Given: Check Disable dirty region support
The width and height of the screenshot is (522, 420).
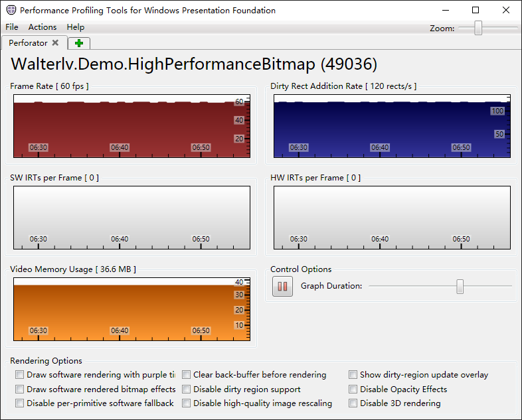Looking at the screenshot, I should [187, 389].
